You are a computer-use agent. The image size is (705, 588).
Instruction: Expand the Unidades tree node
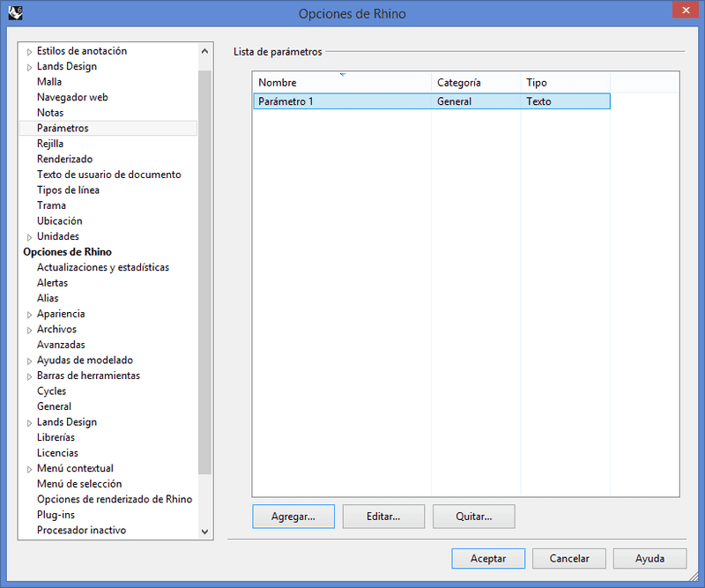click(29, 237)
